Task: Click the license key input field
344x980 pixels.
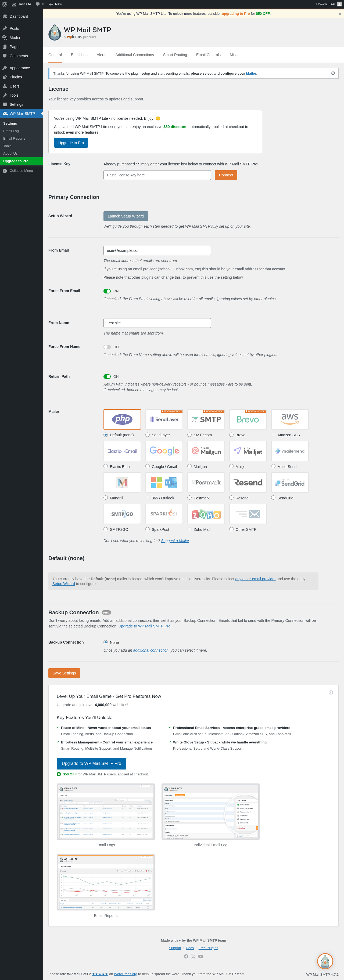Action: coord(157,175)
